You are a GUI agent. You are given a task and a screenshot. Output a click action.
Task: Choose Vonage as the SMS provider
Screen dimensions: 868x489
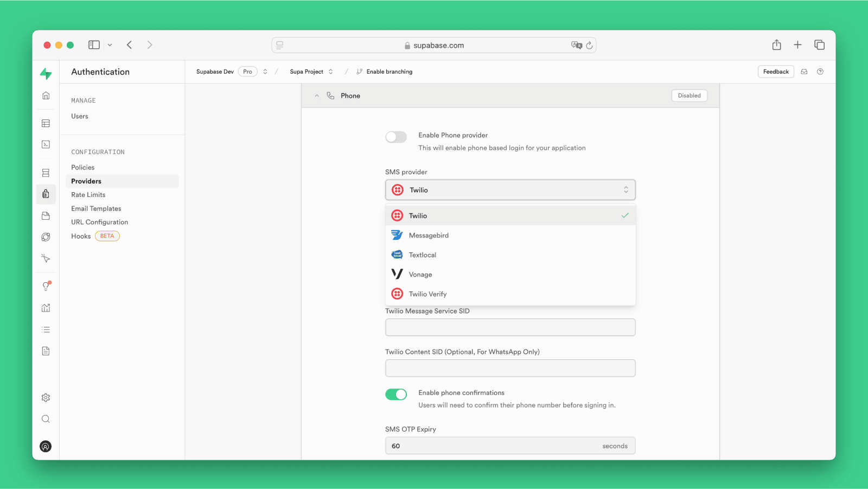click(x=420, y=275)
